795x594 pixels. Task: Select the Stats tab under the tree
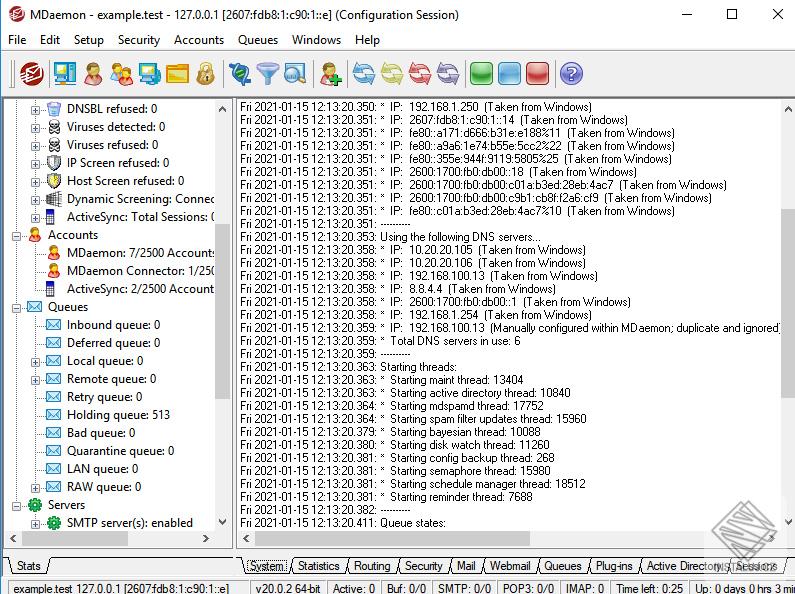pyautogui.click(x=28, y=566)
